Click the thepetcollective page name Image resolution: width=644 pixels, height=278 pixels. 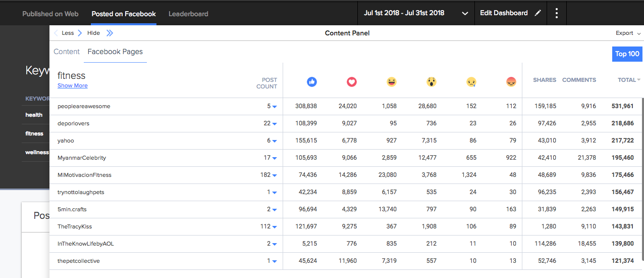click(79, 261)
